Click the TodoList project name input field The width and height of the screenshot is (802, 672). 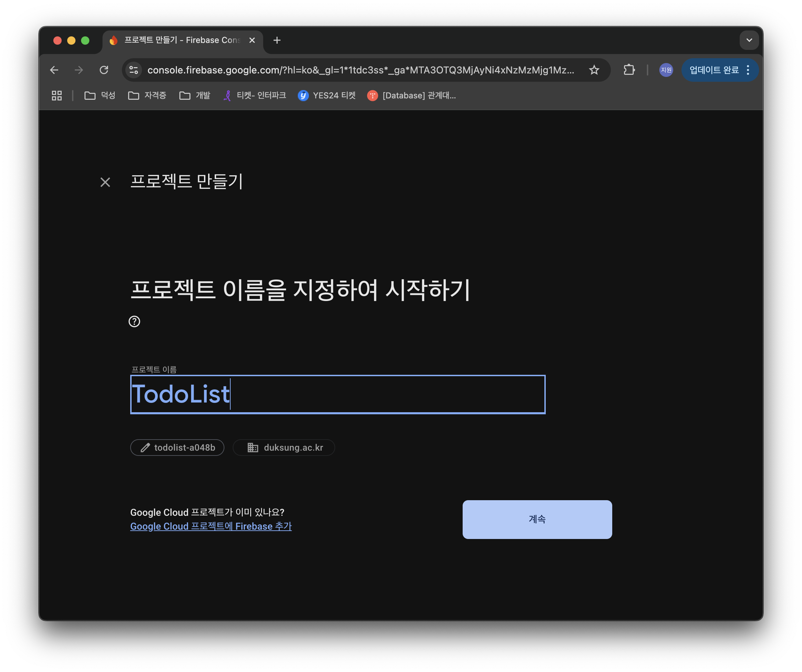click(x=338, y=394)
